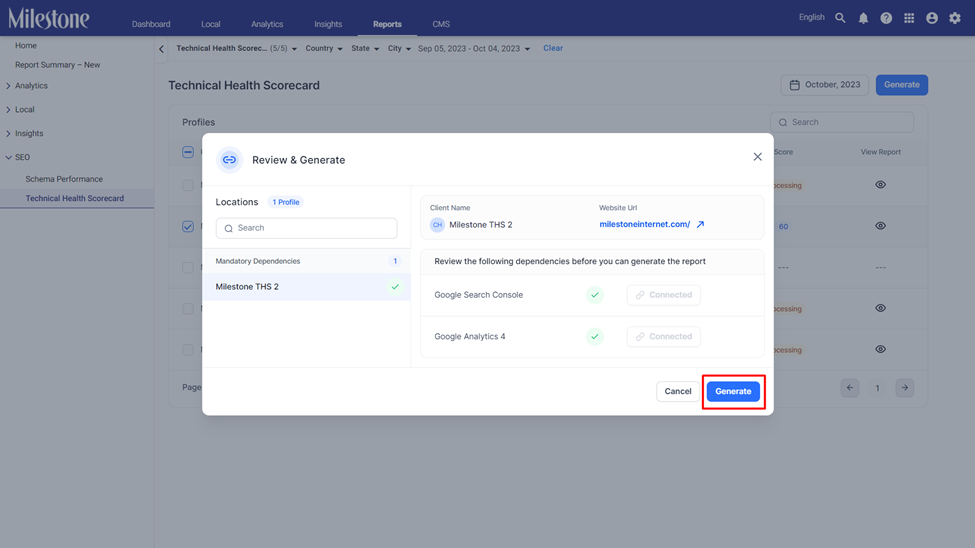Open the Dashboard tab
975x548 pixels.
pos(151,24)
